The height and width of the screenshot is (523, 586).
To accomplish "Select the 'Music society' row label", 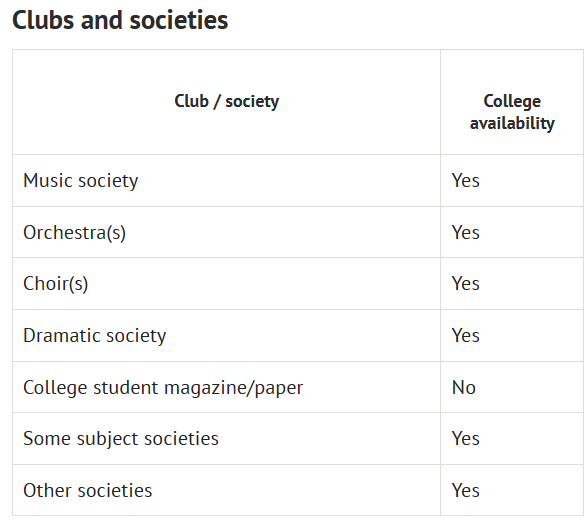I will [x=81, y=181].
